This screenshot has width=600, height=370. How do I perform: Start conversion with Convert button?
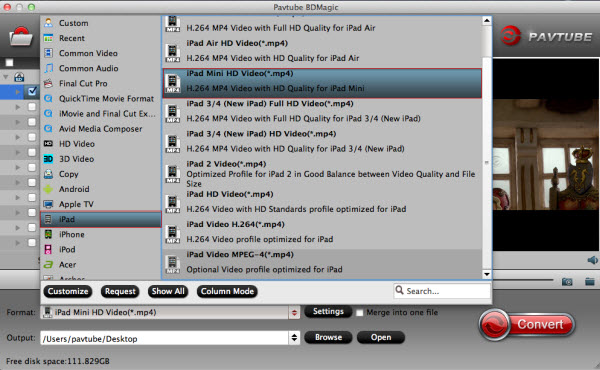pyautogui.click(x=527, y=324)
